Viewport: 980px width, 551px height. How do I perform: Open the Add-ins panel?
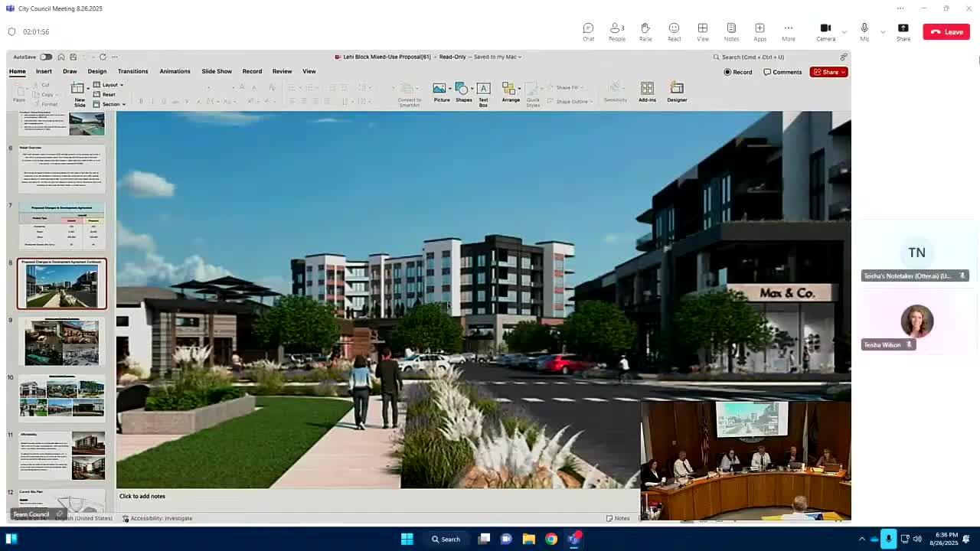[647, 92]
